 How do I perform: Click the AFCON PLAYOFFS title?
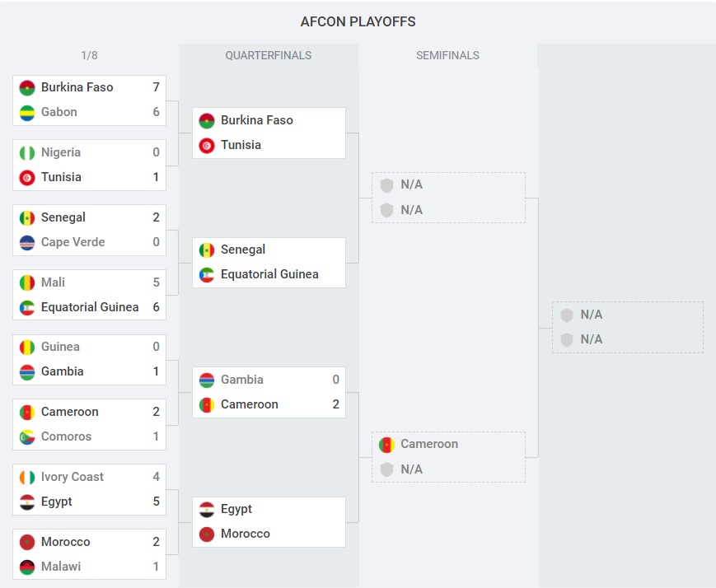click(358, 22)
